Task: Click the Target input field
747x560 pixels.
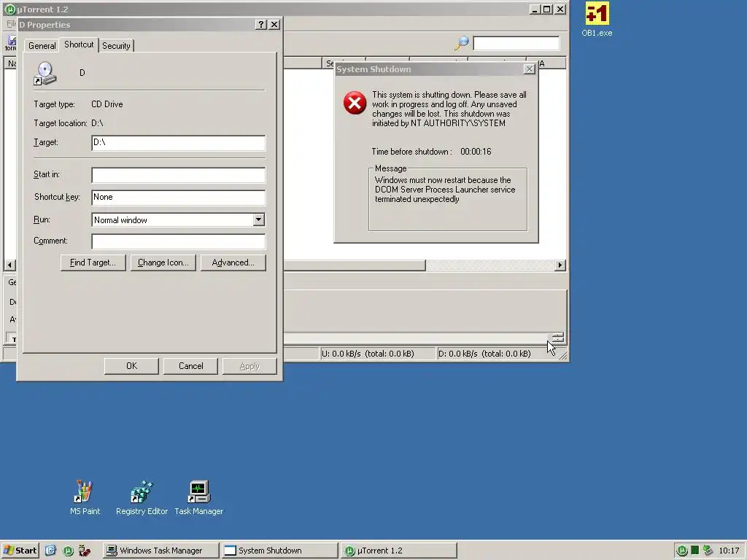Action: point(178,143)
